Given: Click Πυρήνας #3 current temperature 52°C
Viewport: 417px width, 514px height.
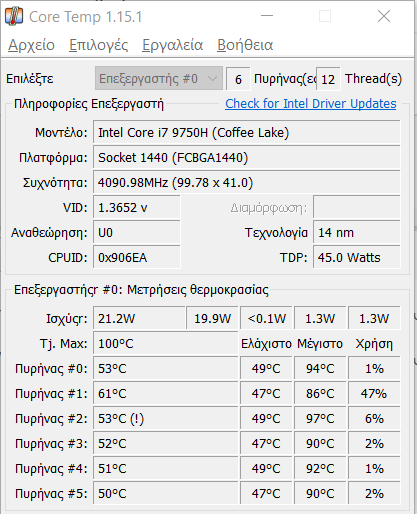Looking at the screenshot, I should [x=166, y=443].
